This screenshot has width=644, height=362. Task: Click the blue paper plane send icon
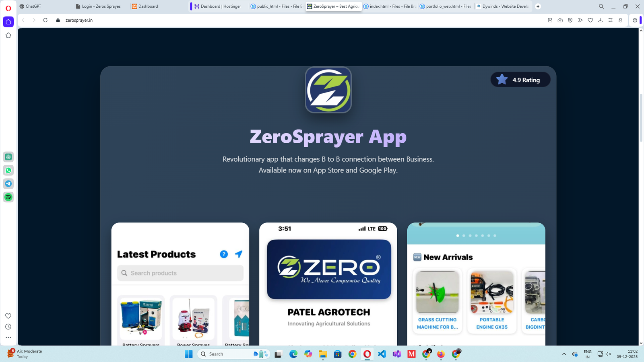tap(239, 254)
